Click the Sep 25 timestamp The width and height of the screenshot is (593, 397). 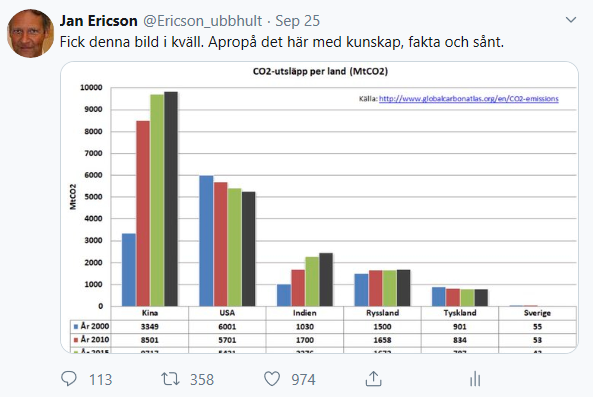point(297,21)
